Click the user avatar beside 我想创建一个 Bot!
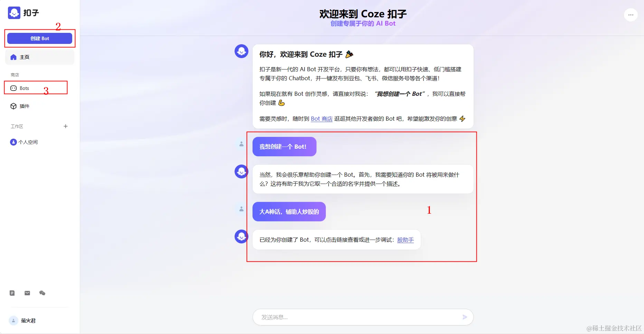The width and height of the screenshot is (644, 334). point(241,144)
